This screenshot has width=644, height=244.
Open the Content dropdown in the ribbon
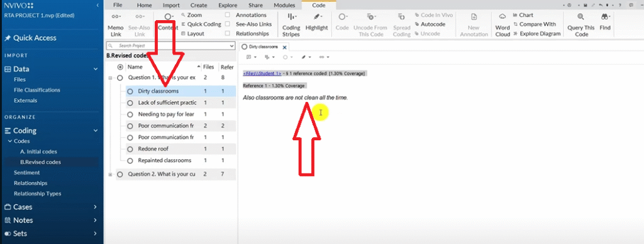[168, 22]
